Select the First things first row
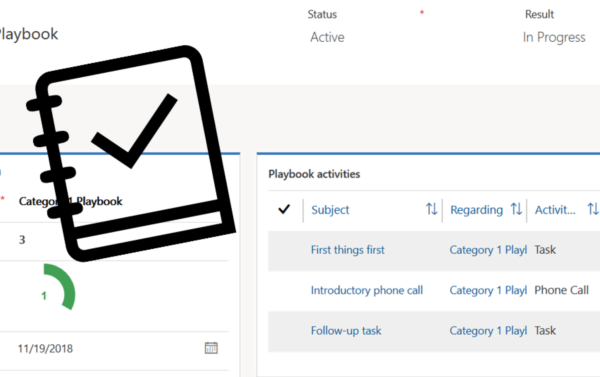The width and height of the screenshot is (600, 377). [434, 250]
